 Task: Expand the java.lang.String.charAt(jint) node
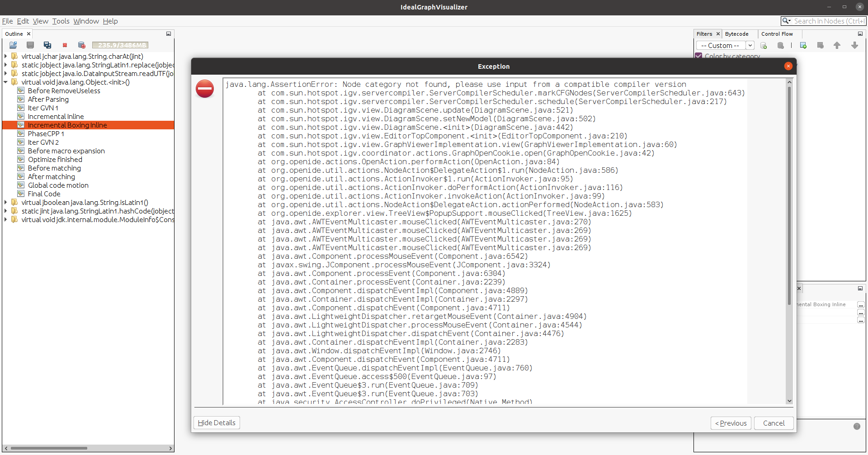[6, 57]
